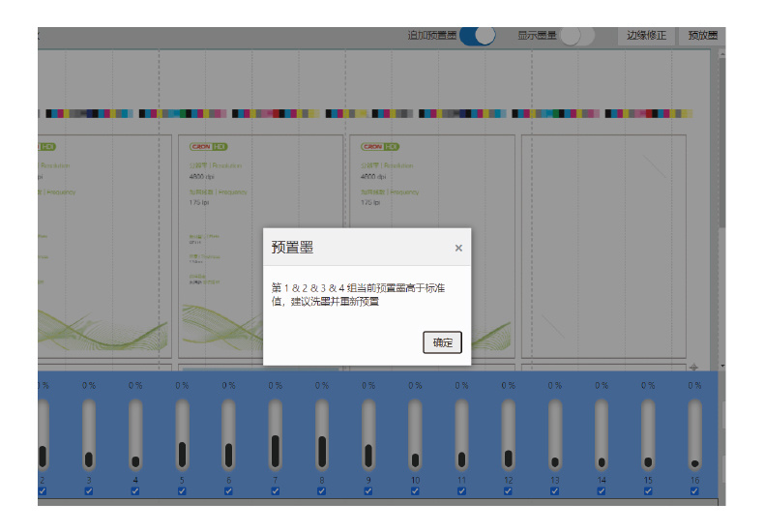Uncheck the checkbox for ink zone 10
The width and height of the screenshot is (764, 532).
(x=415, y=490)
